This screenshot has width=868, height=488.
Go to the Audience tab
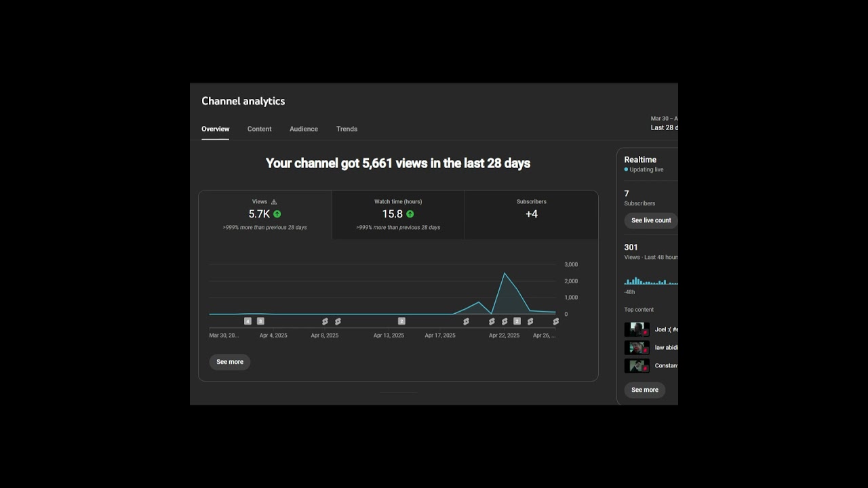[304, 129]
